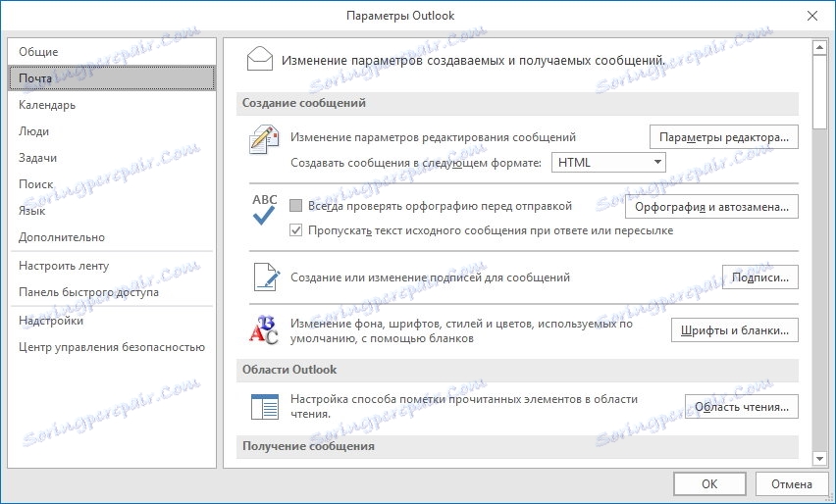Click the fonts and stationery icon
Screen dimensions: 836x504
265,330
